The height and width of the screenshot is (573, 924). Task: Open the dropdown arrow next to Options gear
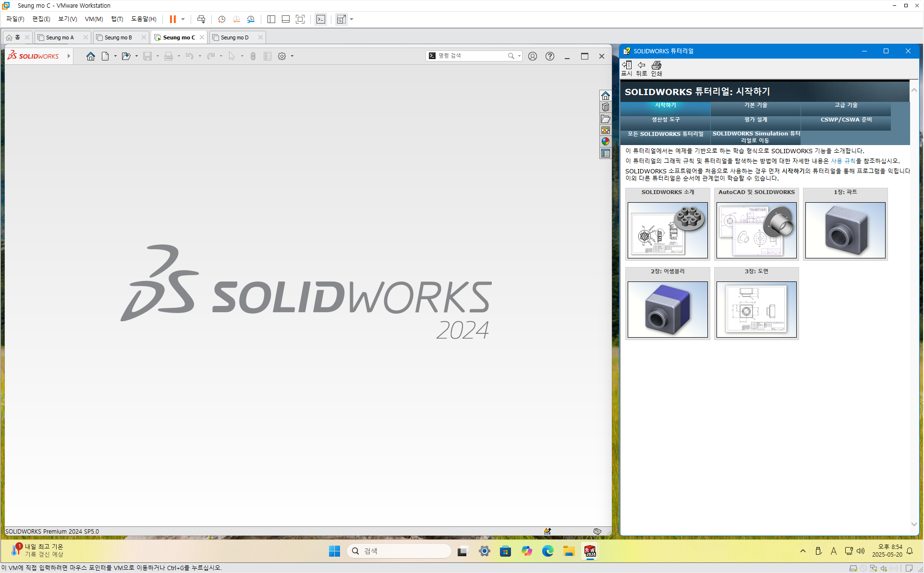click(x=292, y=56)
